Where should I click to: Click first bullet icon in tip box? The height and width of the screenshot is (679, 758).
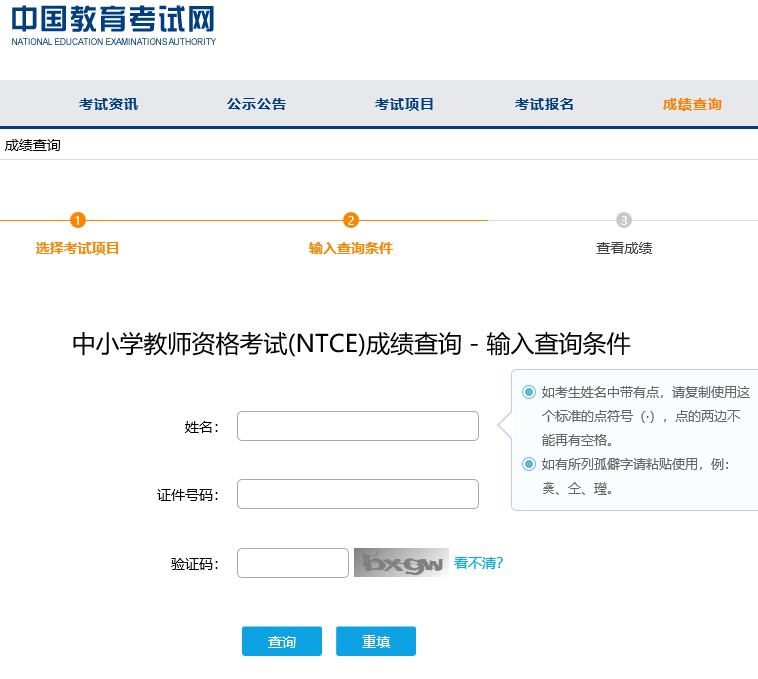pyautogui.click(x=529, y=392)
